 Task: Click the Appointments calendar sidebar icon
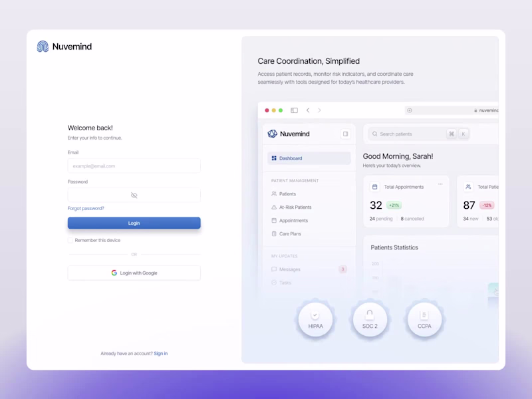[x=274, y=220]
